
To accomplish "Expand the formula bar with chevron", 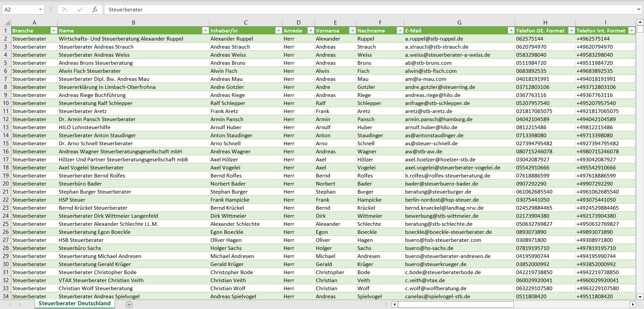I will click(639, 9).
